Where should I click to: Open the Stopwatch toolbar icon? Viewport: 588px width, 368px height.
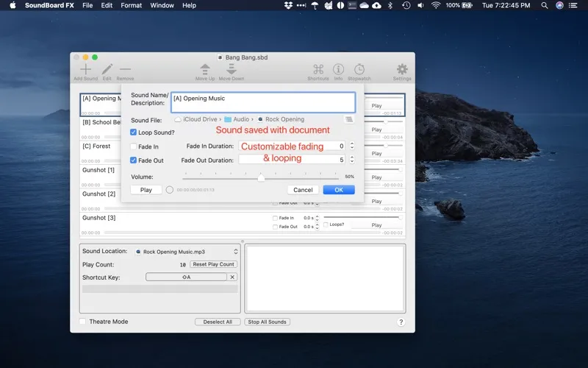[x=359, y=69]
